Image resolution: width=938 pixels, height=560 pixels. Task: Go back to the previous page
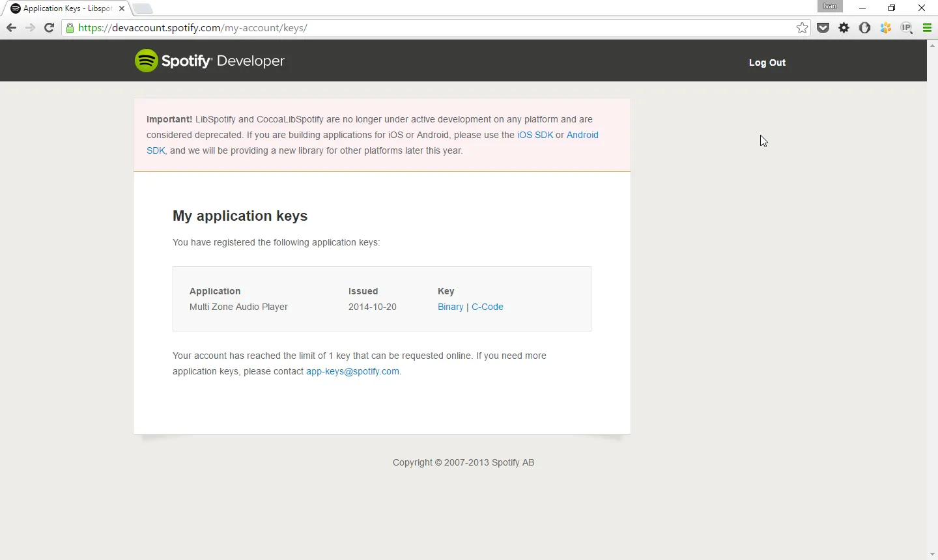(11, 28)
